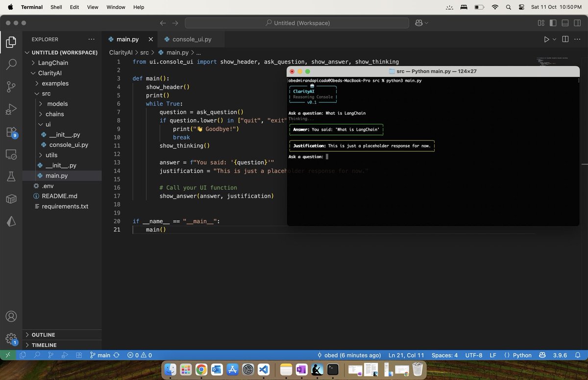Viewport: 588px width, 380px height.
Task: Click Copilot status icon in status bar
Action: (542, 355)
